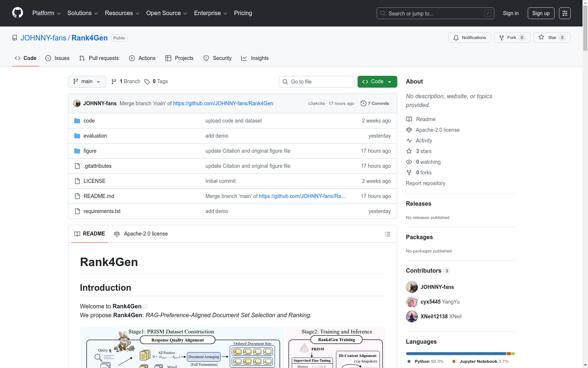Click the cyx5445 contributor avatar
This screenshot has width=588, height=368.
[412, 302]
